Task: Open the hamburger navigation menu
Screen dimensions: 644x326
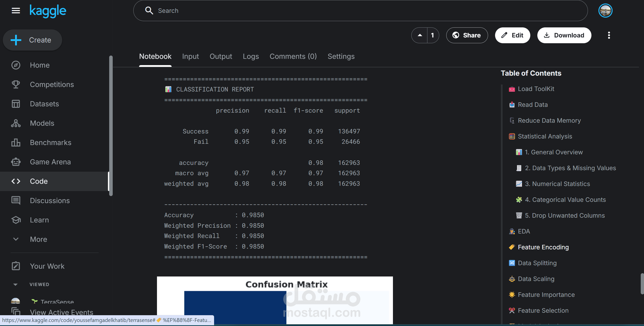Action: (x=16, y=11)
